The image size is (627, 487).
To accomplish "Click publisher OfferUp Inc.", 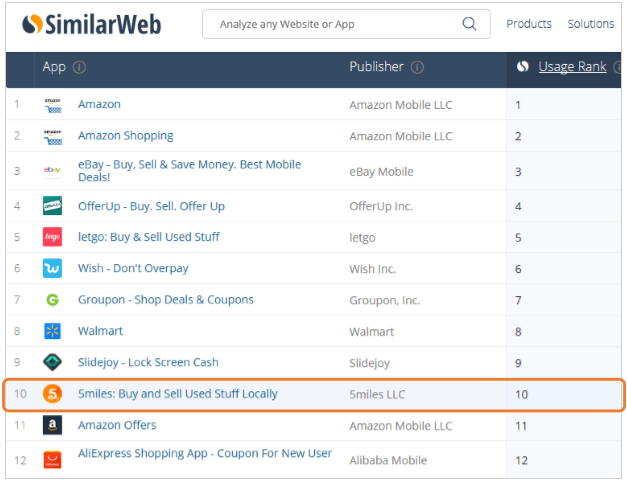I will [x=381, y=207].
